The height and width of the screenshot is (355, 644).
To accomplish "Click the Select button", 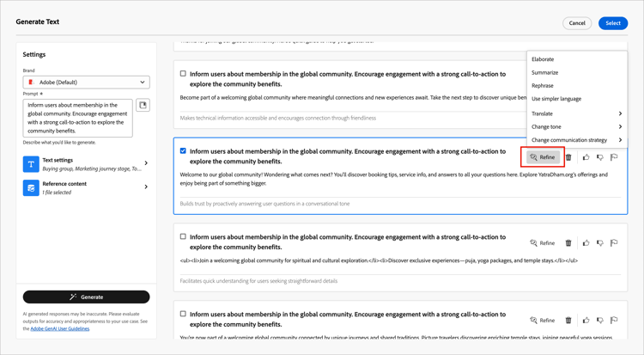I will (613, 23).
